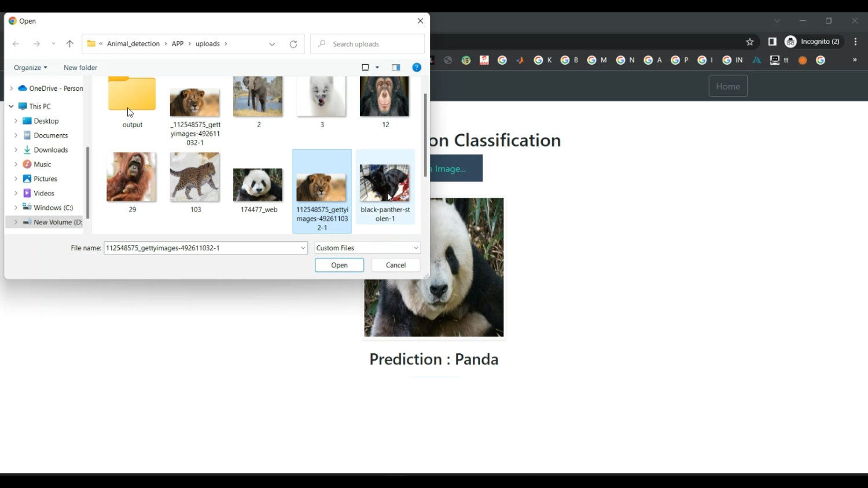
Task: Open recent locations dropdown beside forward arrow
Action: tap(53, 44)
